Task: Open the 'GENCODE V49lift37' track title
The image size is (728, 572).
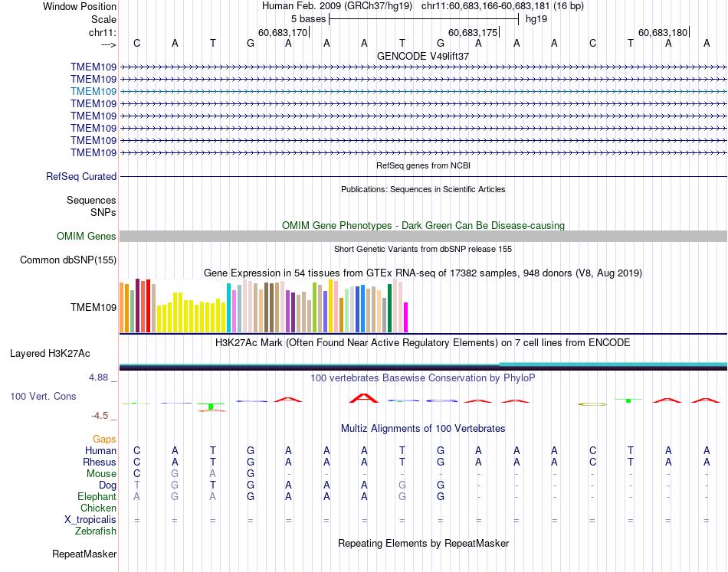Action: [x=423, y=56]
